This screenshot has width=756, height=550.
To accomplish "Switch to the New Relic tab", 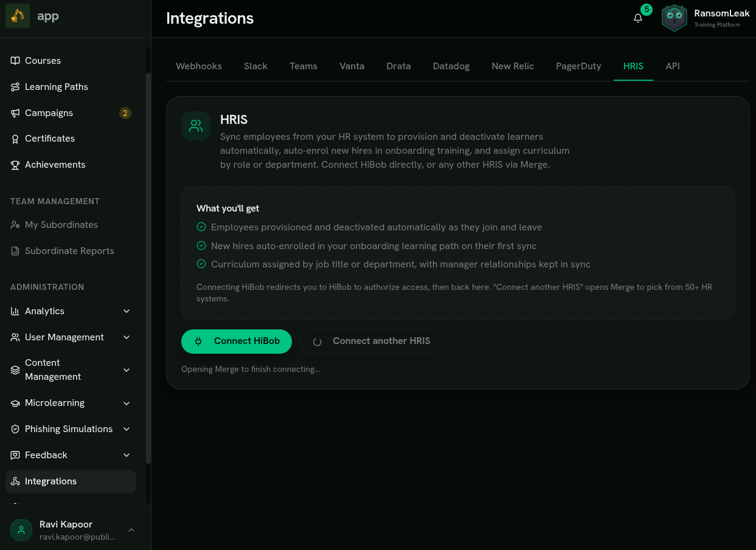I will pyautogui.click(x=513, y=66).
